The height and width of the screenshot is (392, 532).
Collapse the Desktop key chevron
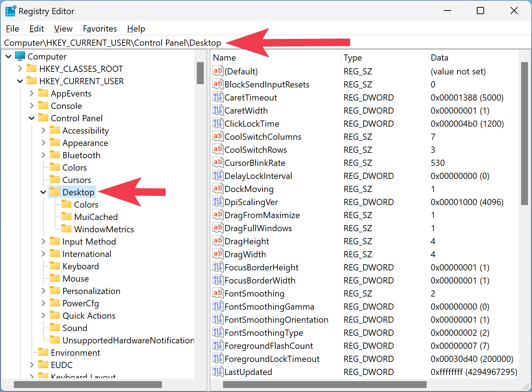43,192
